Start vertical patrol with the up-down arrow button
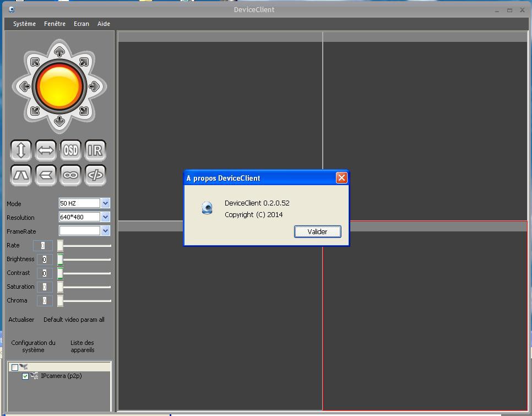This screenshot has width=532, height=416. tap(21, 150)
